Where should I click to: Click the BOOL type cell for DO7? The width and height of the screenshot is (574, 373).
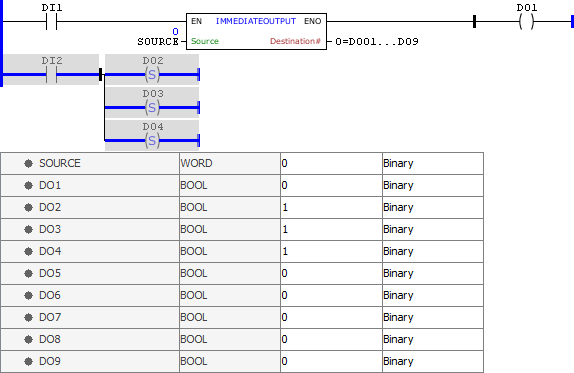(230, 317)
